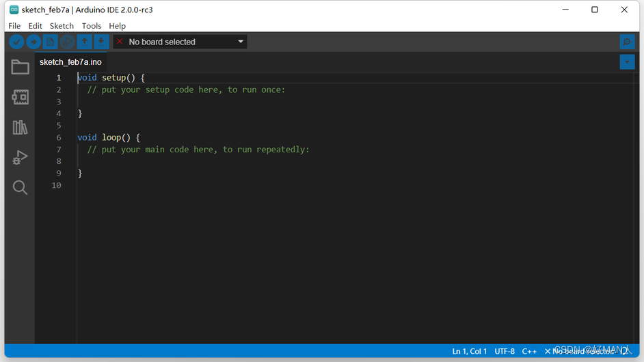Minimize the Arduino IDE window
This screenshot has width=644, height=362.
pyautogui.click(x=565, y=10)
